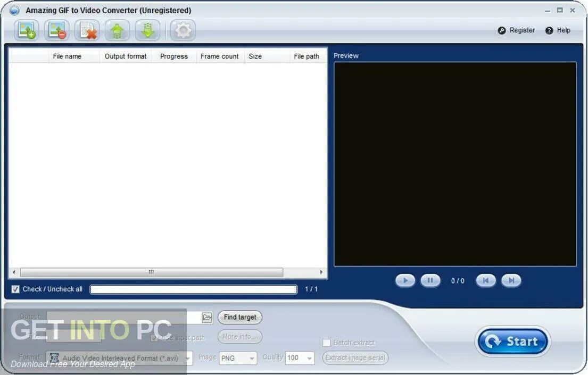Click the Find target button
The height and width of the screenshot is (375, 588).
tap(240, 317)
